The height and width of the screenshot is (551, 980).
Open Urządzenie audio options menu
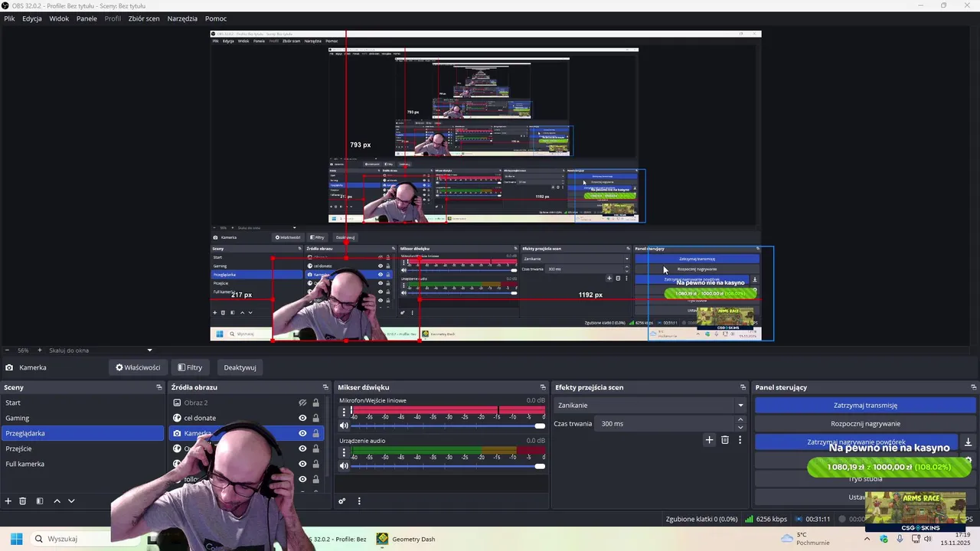344,452
